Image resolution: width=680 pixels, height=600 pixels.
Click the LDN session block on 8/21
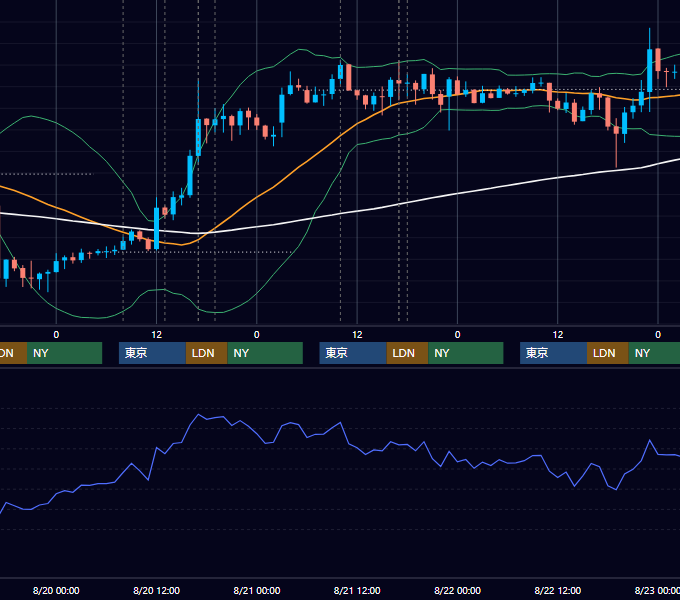pos(407,353)
